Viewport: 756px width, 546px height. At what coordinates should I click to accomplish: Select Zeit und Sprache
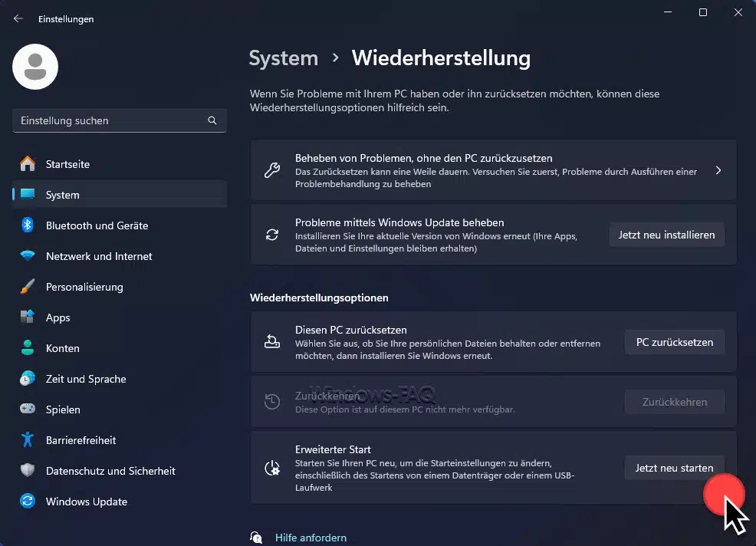click(120, 379)
